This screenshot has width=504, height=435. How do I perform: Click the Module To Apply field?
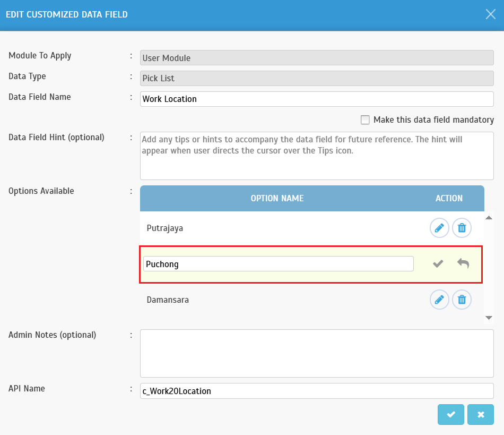317,58
